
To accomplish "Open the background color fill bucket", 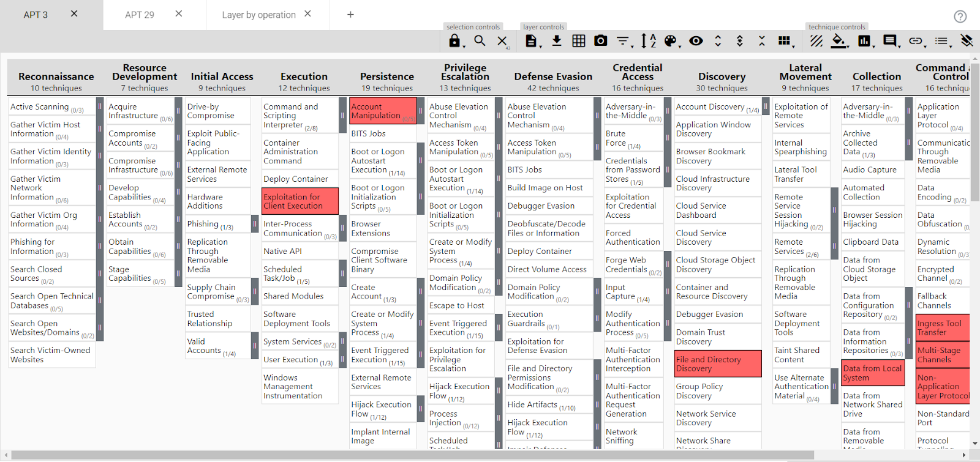I will pyautogui.click(x=839, y=41).
